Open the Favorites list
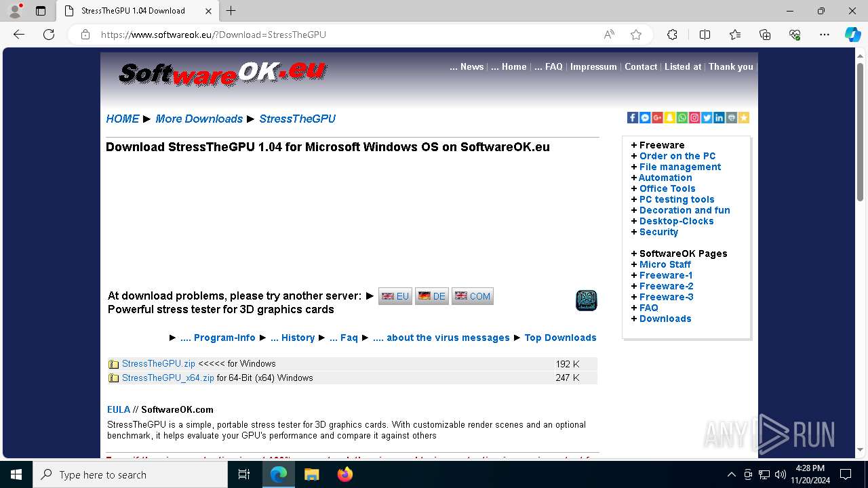Screen dimensions: 868x488 [x=735, y=35]
